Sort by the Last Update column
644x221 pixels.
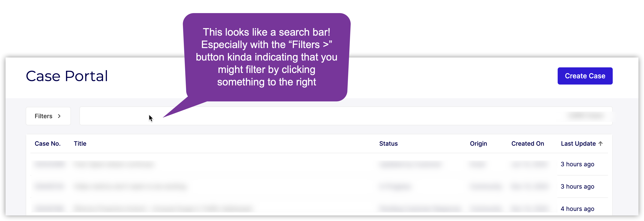pos(578,144)
